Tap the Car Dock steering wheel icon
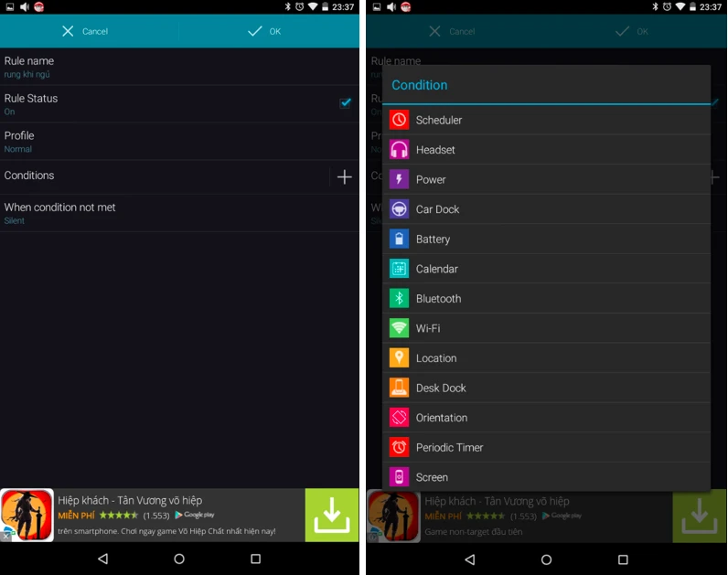728x575 pixels. [x=399, y=208]
